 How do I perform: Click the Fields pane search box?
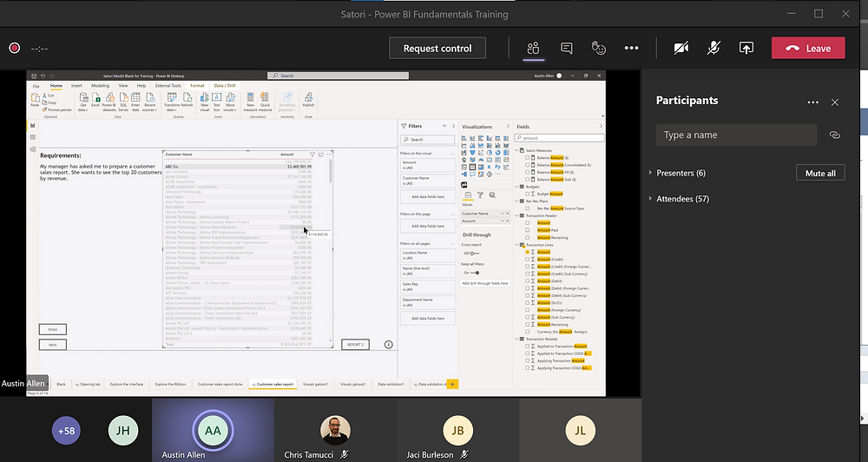(559, 138)
